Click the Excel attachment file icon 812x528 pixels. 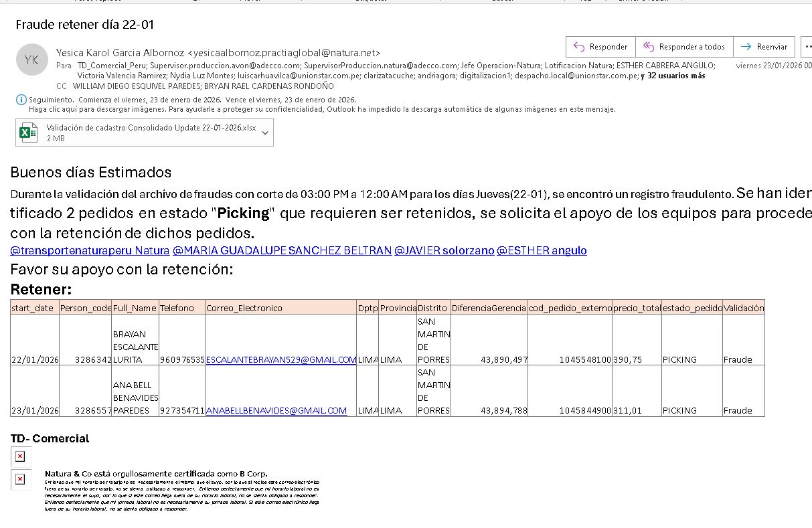coord(28,133)
